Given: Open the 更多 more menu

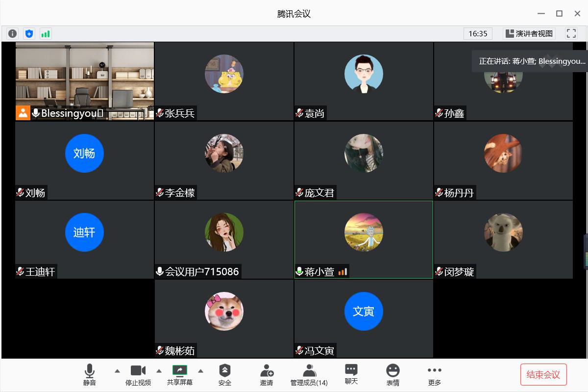Looking at the screenshot, I should click(x=434, y=375).
